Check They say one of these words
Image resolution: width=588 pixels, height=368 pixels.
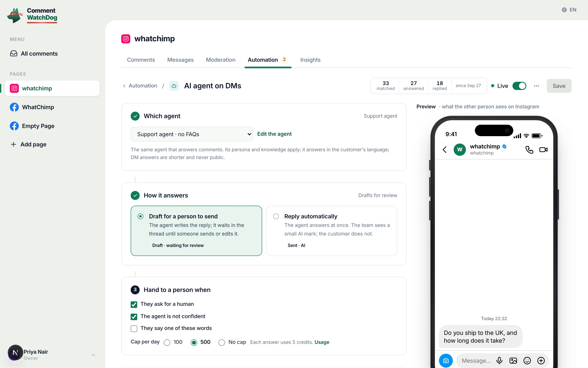pos(134,329)
